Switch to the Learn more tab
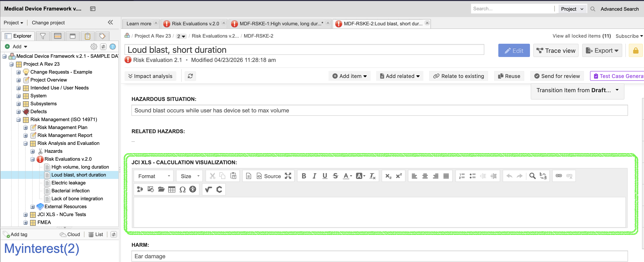 (x=139, y=24)
